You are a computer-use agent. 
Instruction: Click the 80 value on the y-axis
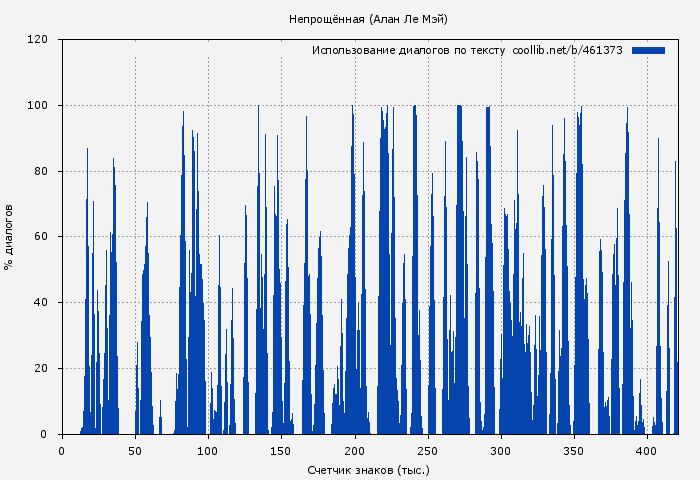[x=41, y=171]
